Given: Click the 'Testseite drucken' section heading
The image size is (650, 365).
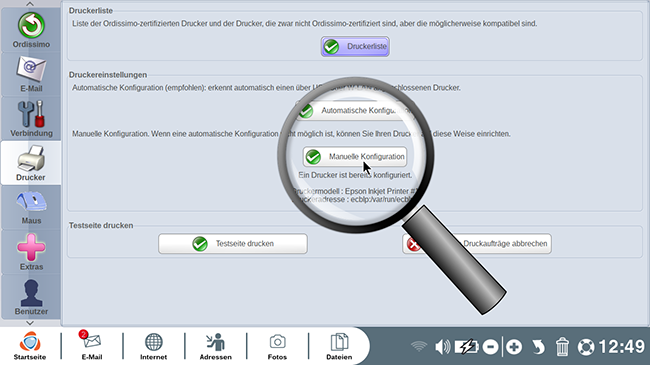Looking at the screenshot, I should tap(101, 225).
